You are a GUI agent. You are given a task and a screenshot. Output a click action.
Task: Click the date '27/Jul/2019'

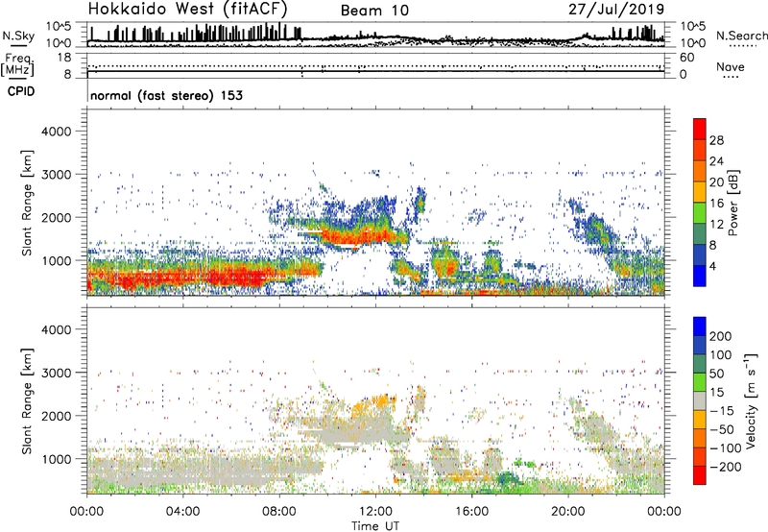click(x=616, y=10)
